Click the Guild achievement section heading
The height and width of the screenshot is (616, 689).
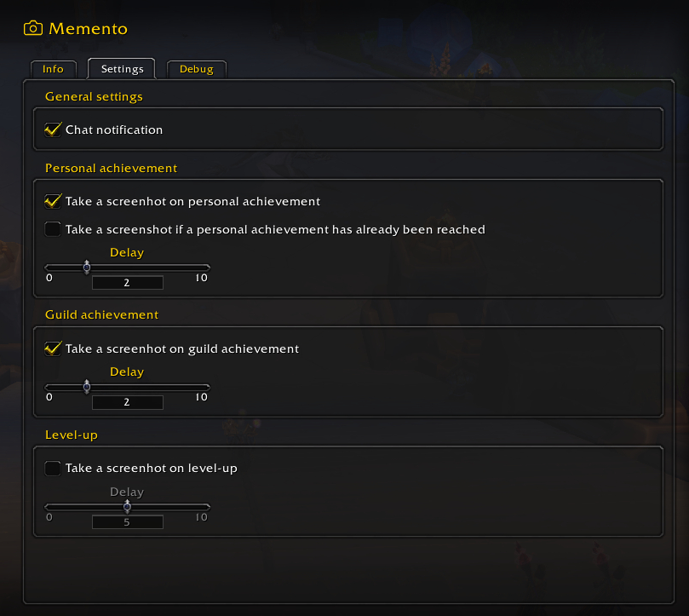101,314
